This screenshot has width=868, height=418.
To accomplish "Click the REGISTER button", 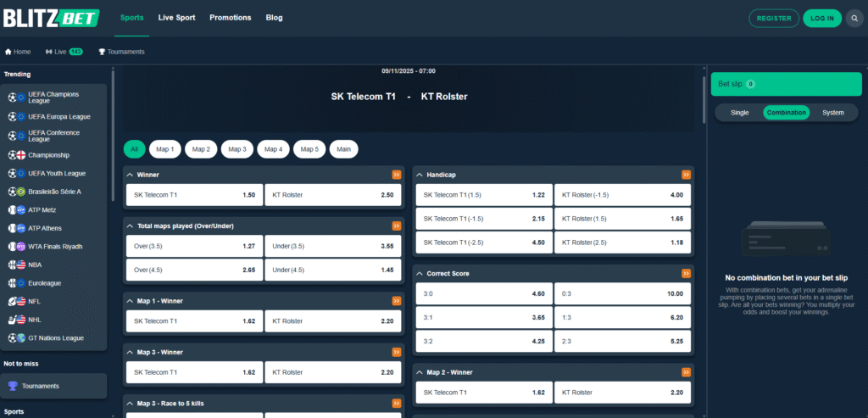I will (x=774, y=19).
